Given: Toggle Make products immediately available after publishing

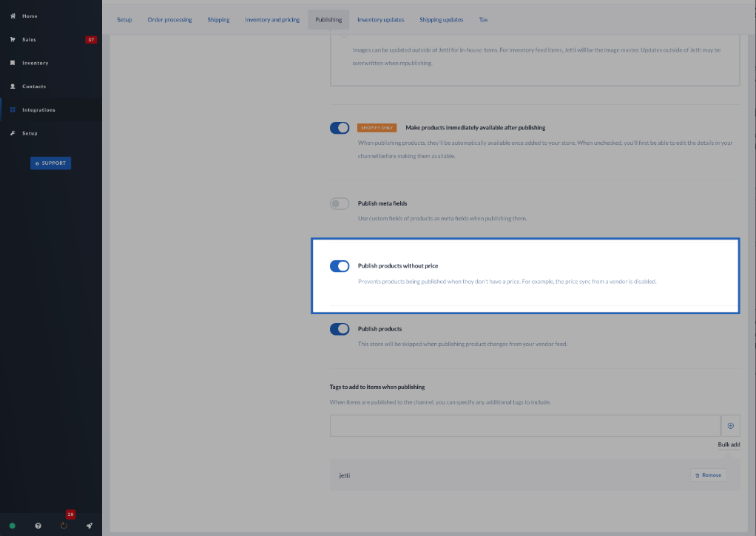Looking at the screenshot, I should tap(340, 128).
